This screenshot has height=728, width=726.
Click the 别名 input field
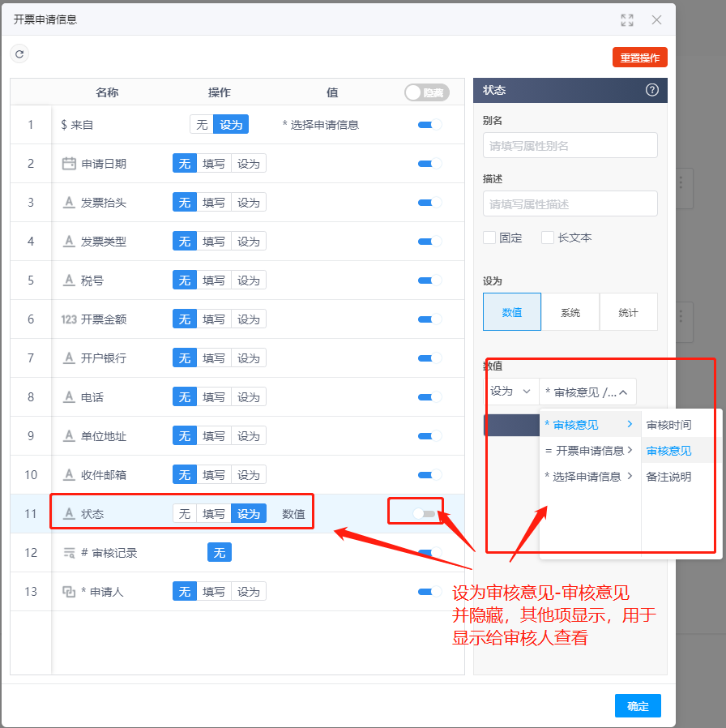point(570,145)
